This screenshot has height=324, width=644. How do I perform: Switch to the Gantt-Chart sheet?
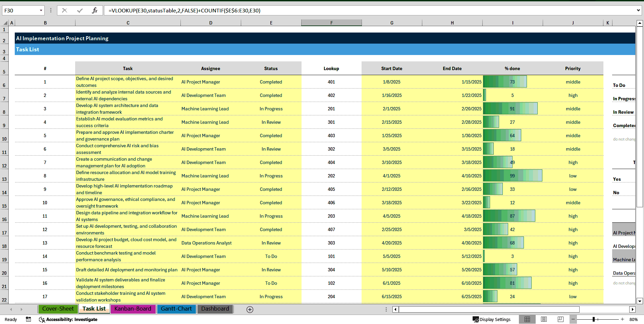[x=176, y=309]
